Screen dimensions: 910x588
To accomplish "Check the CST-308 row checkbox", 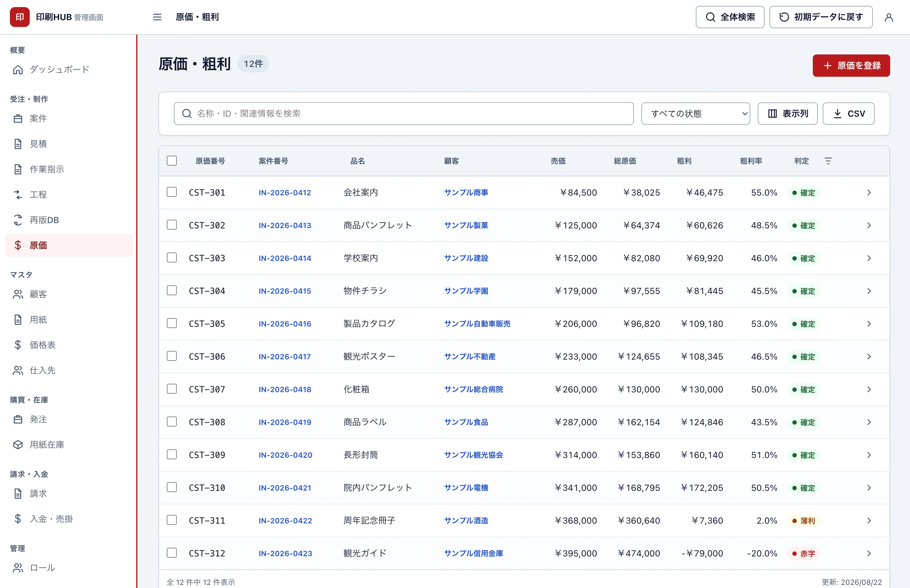I will pyautogui.click(x=172, y=422).
